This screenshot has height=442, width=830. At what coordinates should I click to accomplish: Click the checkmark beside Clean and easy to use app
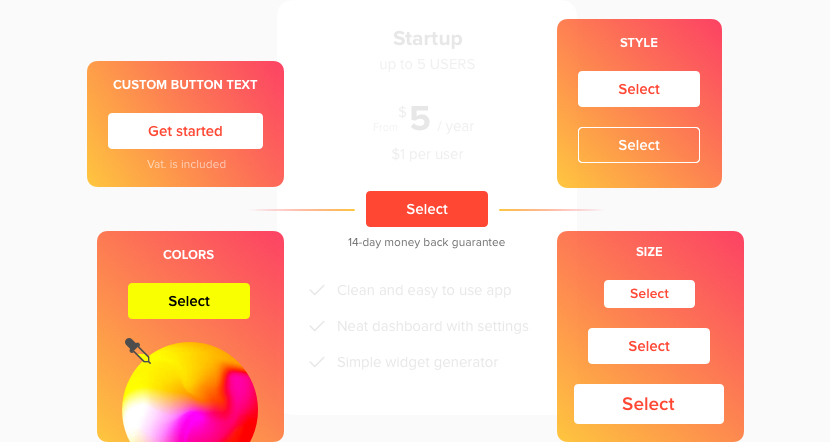tap(317, 290)
